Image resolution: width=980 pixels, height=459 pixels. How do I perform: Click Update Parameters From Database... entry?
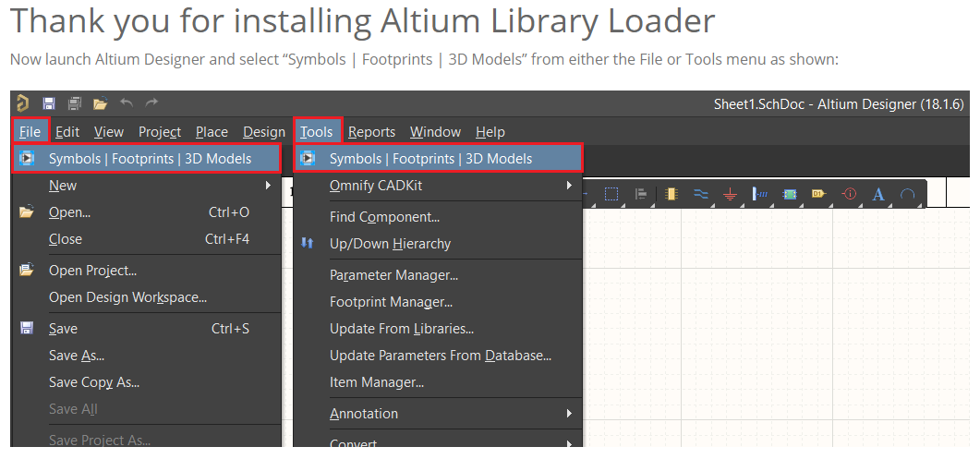pyautogui.click(x=441, y=356)
